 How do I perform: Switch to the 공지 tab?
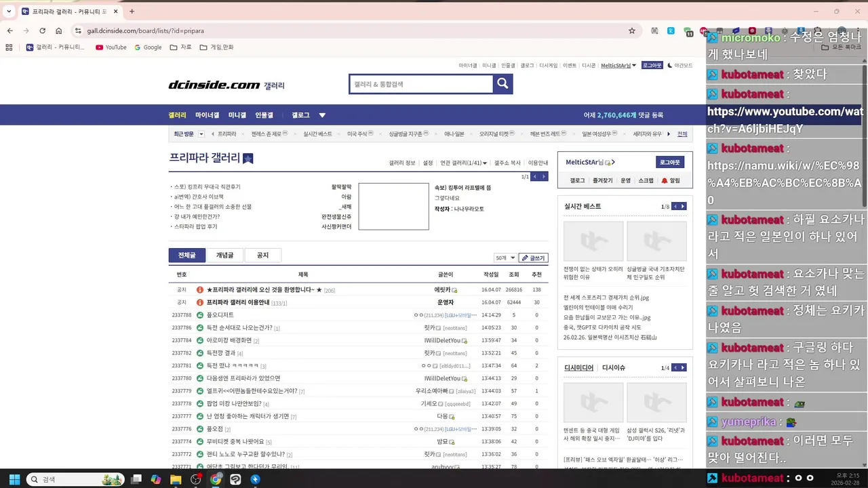tap(262, 256)
